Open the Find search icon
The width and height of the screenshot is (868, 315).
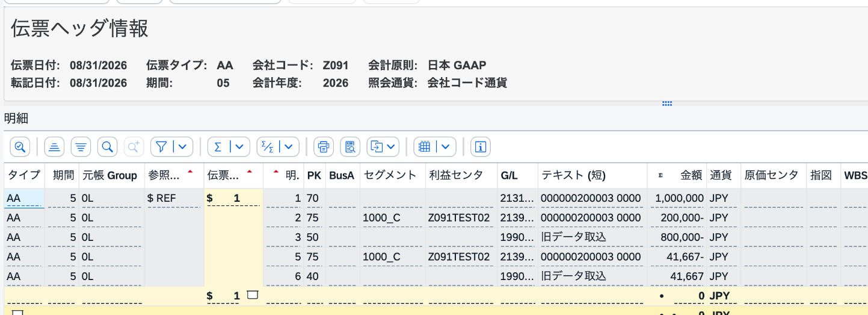[107, 146]
